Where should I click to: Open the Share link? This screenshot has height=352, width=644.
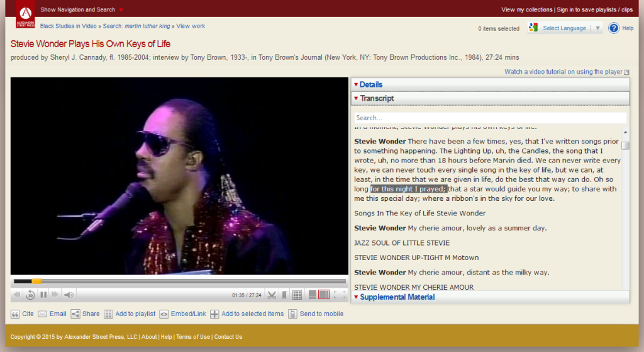click(x=91, y=314)
